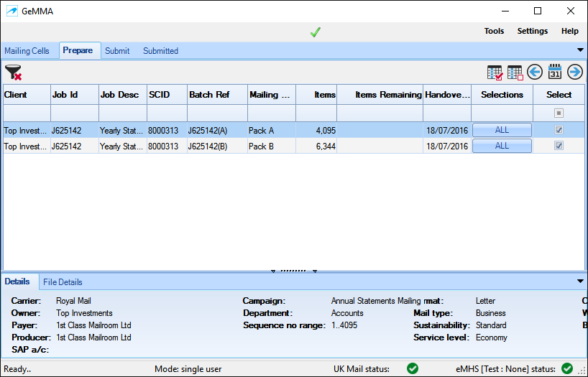Click the Royal Mail carrier value
This screenshot has width=588, height=377.
73,301
